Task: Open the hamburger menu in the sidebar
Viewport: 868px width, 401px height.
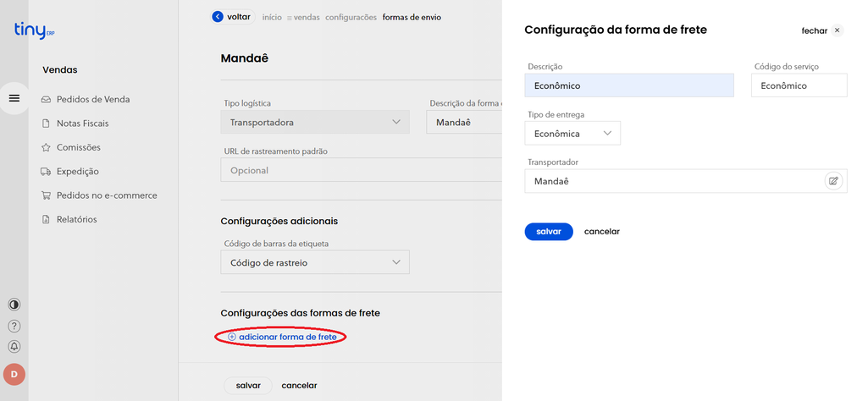Action: pyautogui.click(x=14, y=98)
